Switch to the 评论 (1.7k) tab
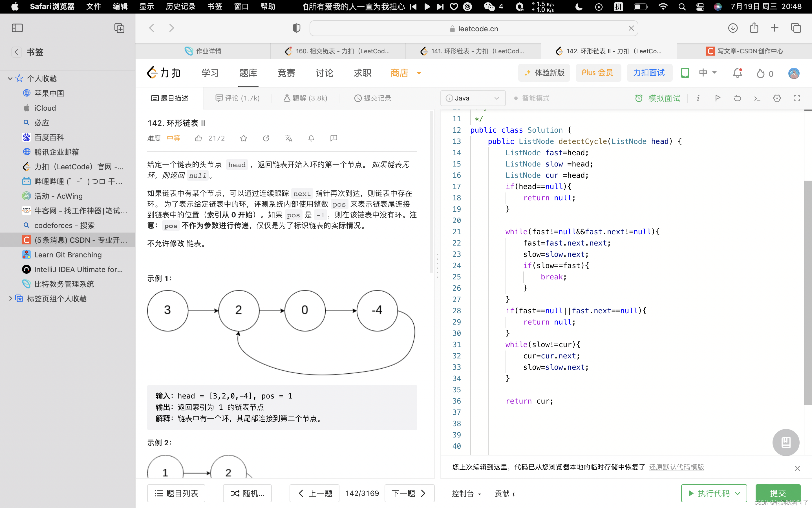The image size is (812, 508). point(237,98)
